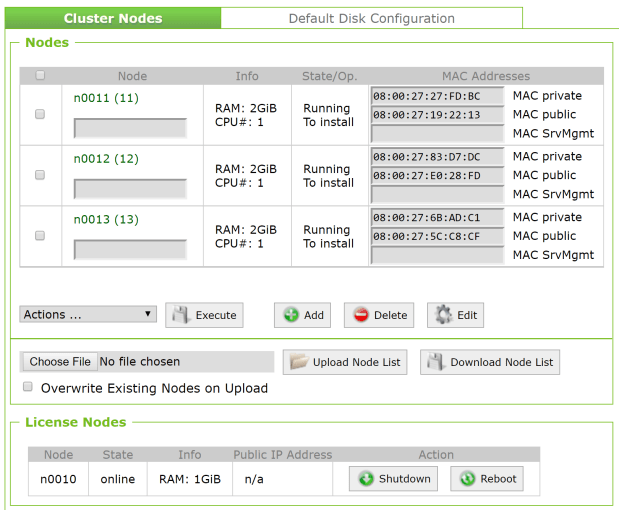Click the MAC private field of n0012

[x=437, y=157]
